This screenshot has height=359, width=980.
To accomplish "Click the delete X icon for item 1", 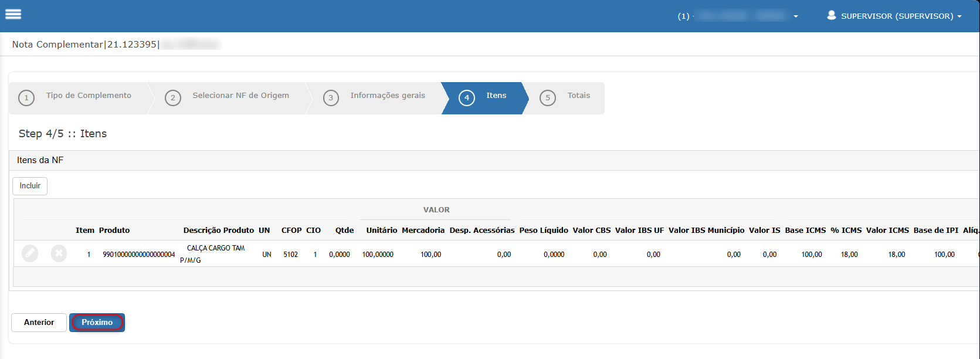I will pos(59,253).
